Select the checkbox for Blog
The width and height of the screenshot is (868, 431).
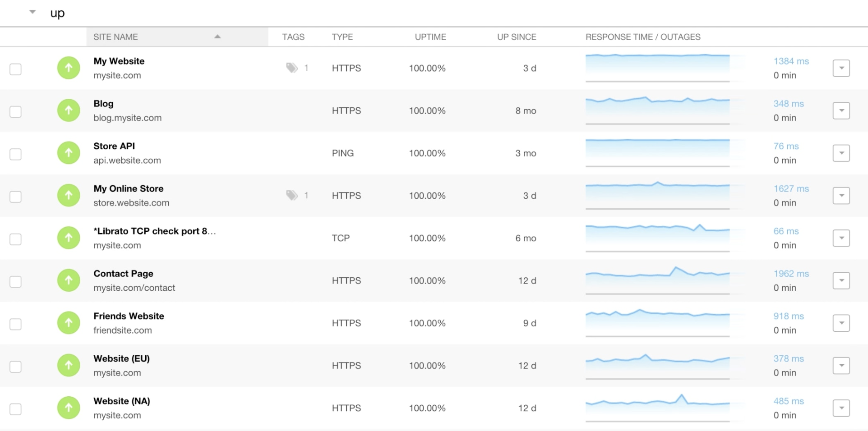(15, 111)
